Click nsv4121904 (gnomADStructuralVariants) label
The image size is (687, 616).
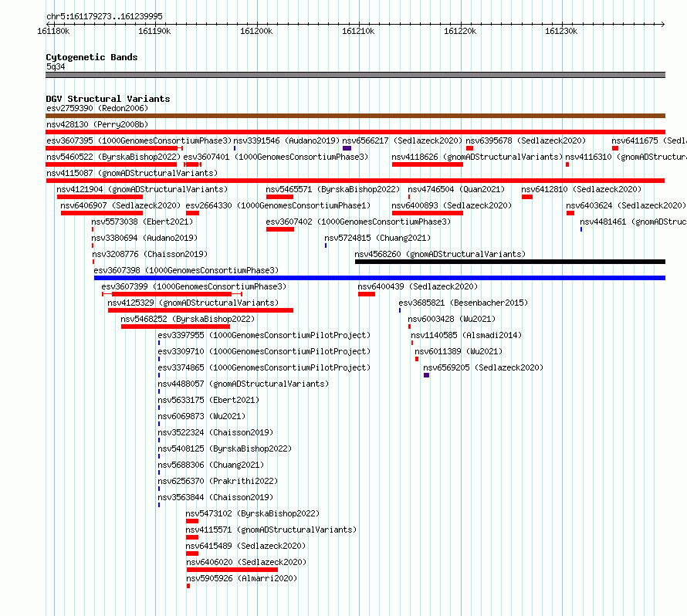[142, 189]
